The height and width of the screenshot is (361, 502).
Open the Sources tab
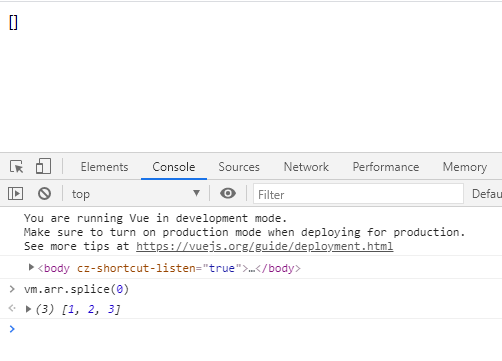(239, 167)
